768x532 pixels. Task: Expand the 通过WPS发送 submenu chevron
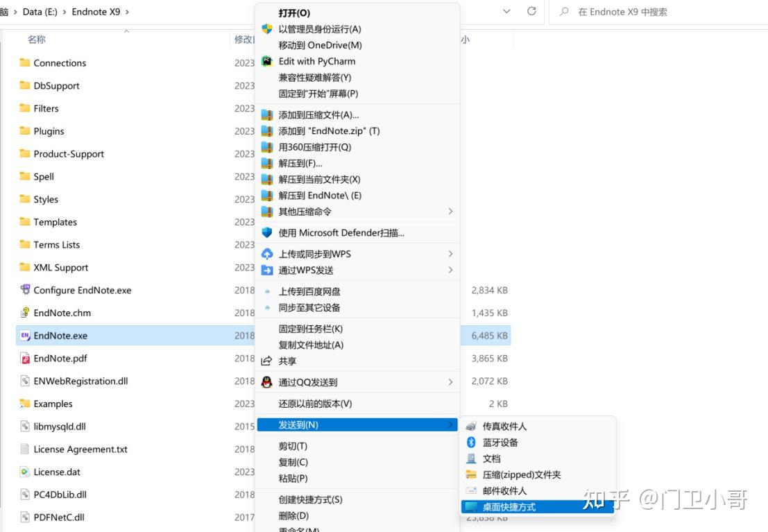(450, 270)
